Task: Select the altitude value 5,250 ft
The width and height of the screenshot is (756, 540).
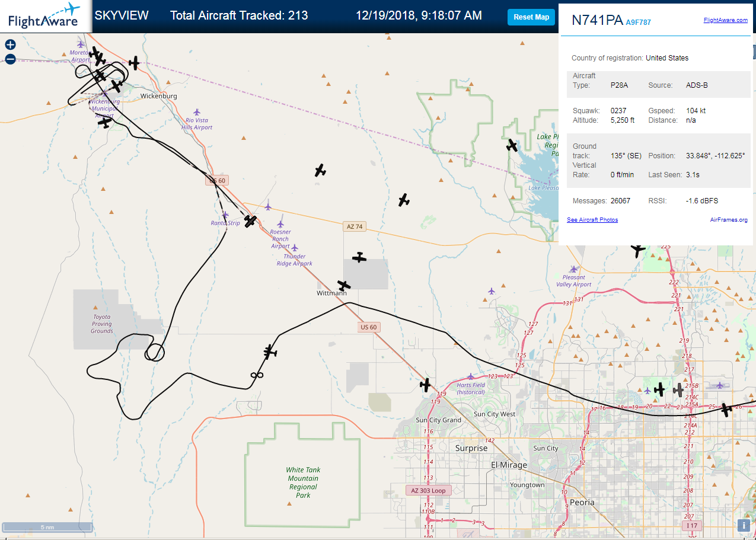Action: click(623, 120)
